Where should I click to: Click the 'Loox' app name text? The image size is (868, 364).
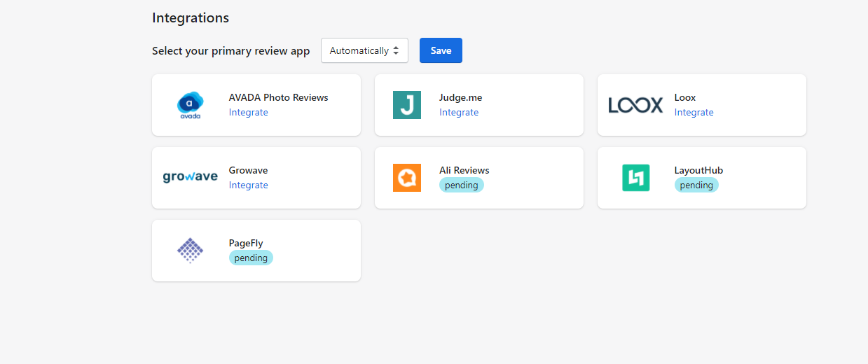pyautogui.click(x=685, y=97)
